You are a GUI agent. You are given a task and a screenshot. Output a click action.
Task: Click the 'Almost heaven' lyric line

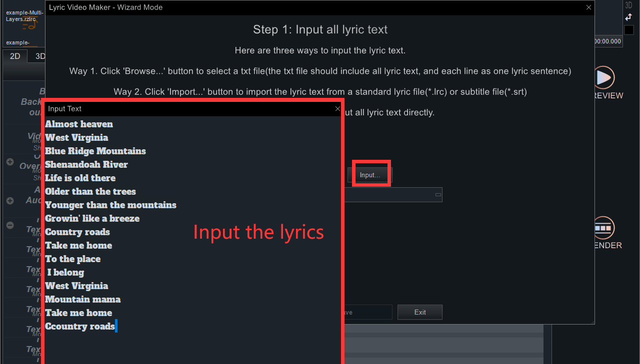(x=79, y=124)
